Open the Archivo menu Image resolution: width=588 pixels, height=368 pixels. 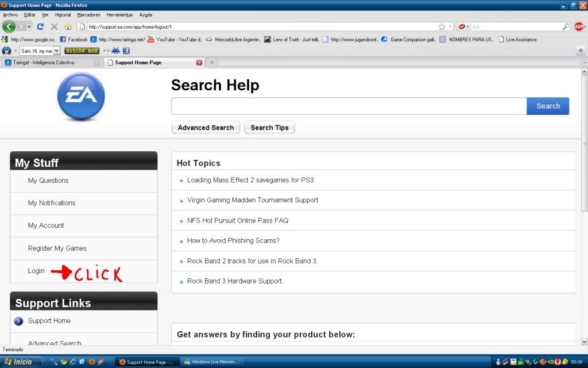click(10, 15)
